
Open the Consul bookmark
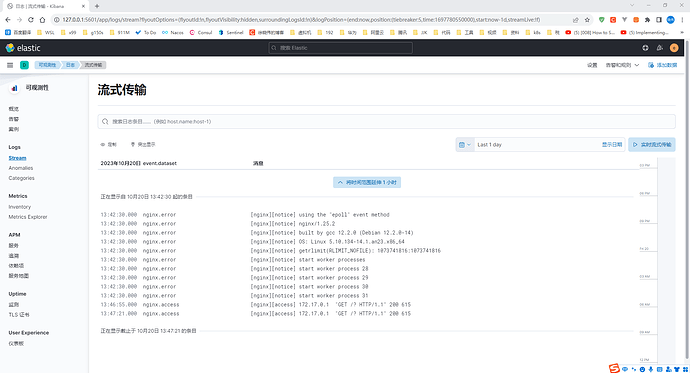click(x=201, y=33)
